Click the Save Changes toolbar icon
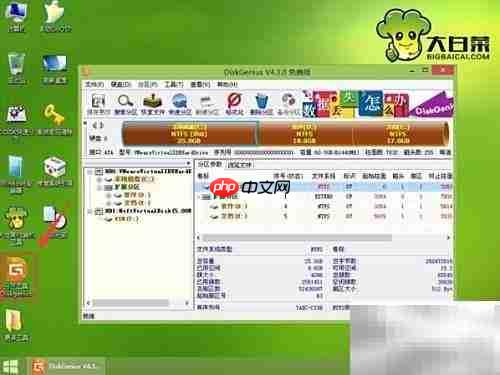This screenshot has height=375, width=500. [98, 104]
